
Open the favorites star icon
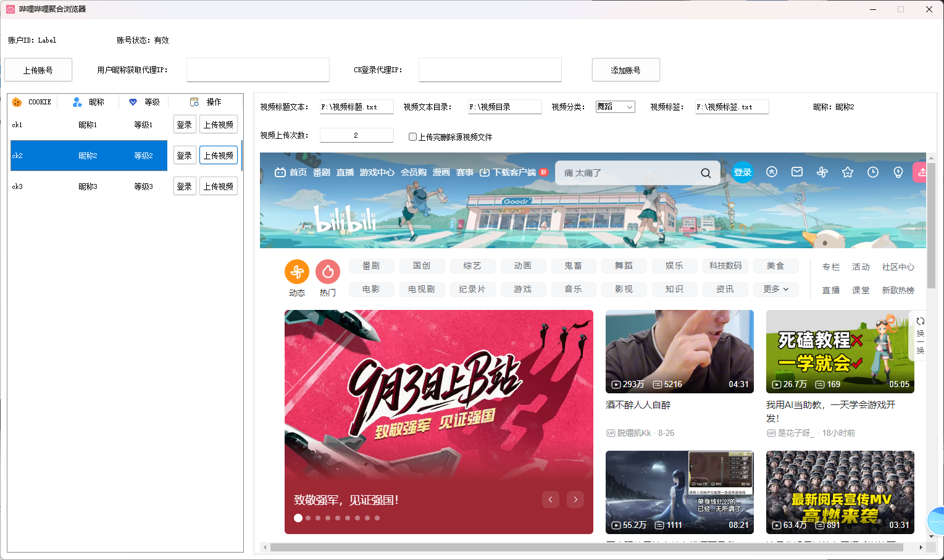click(x=848, y=172)
